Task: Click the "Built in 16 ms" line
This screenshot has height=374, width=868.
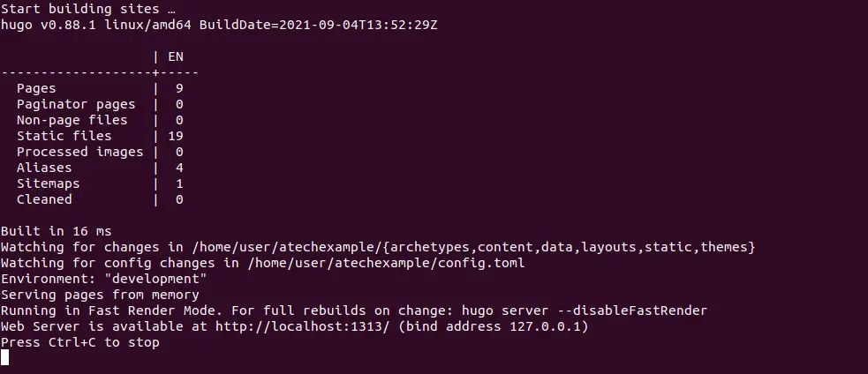Action: click(x=56, y=231)
